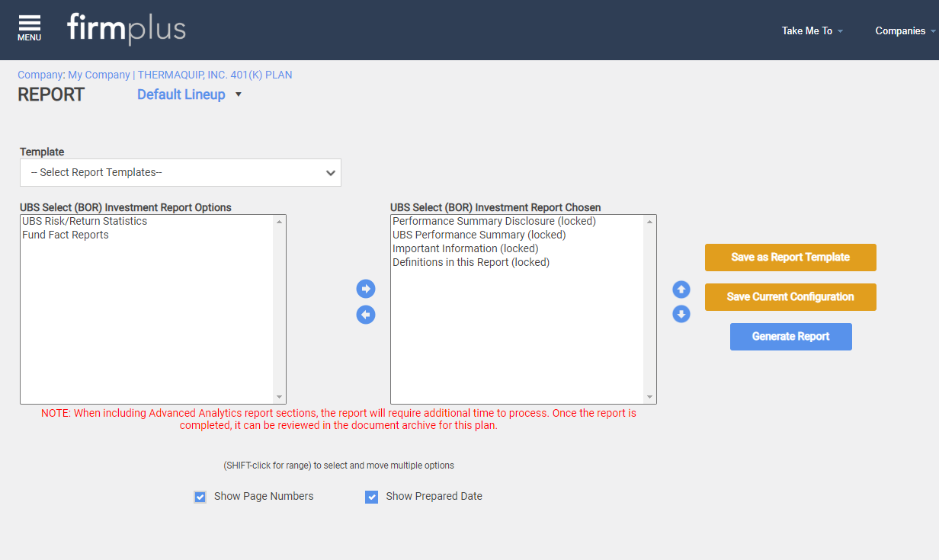
Task: Click the Default Lineup link
Action: click(x=181, y=94)
